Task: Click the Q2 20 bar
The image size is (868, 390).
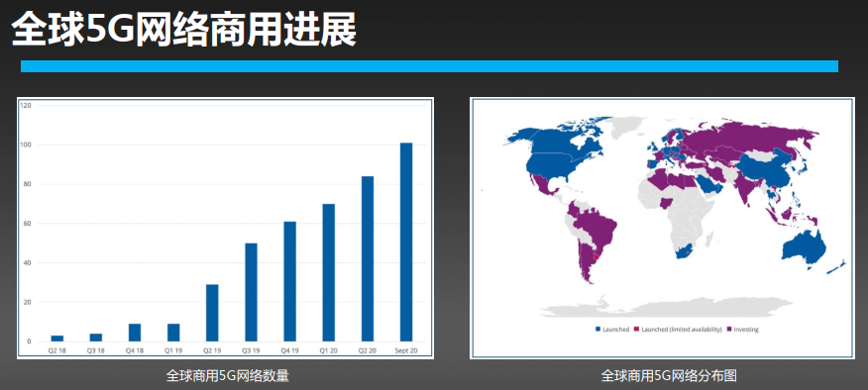Action: [368, 258]
